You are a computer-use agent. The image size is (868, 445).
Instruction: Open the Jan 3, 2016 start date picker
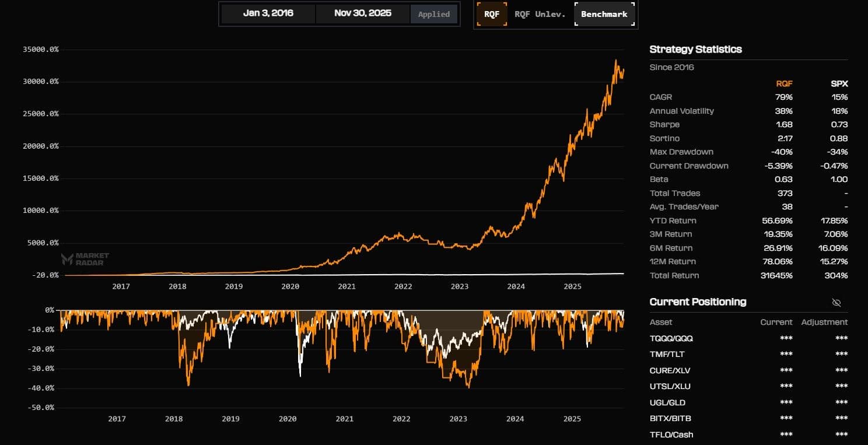tap(268, 13)
